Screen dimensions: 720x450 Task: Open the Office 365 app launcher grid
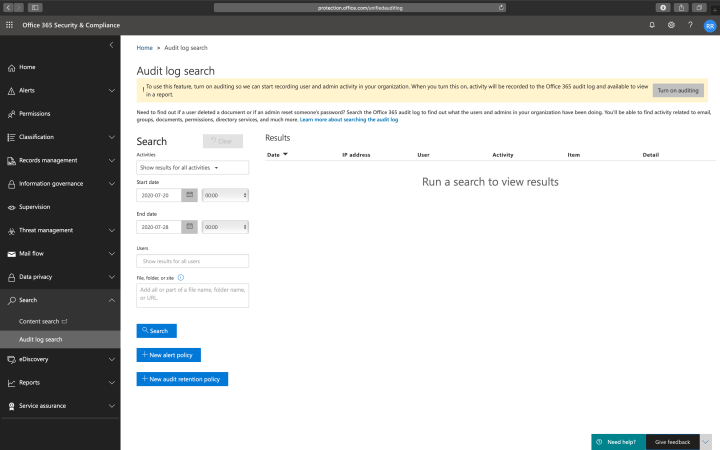(10, 24)
